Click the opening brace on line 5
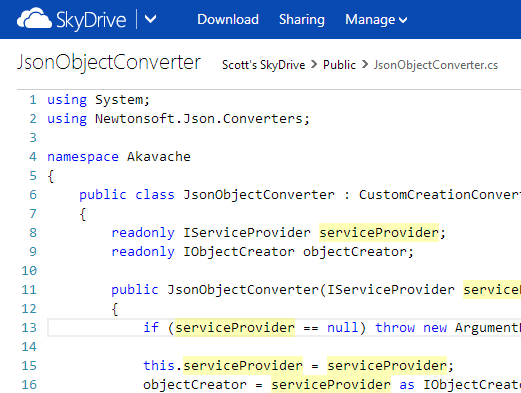The width and height of the screenshot is (521, 393). coord(51,176)
